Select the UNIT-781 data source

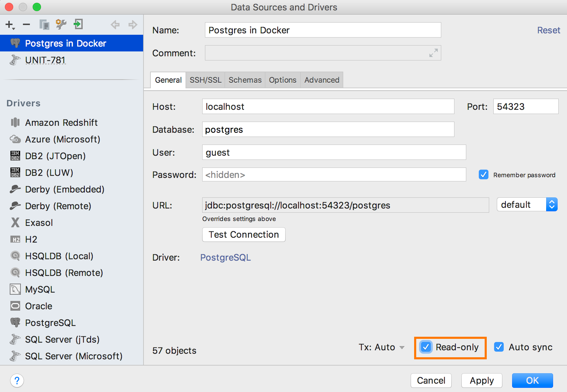45,60
